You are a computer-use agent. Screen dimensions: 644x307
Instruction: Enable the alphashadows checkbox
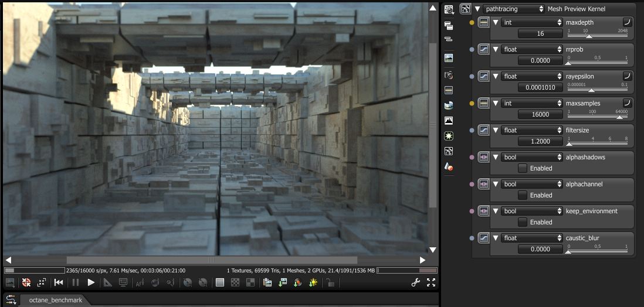(523, 168)
